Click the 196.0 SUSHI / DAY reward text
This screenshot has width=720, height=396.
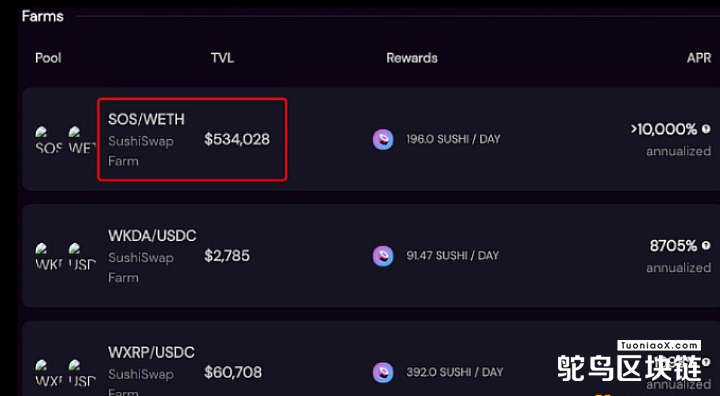[453, 139]
